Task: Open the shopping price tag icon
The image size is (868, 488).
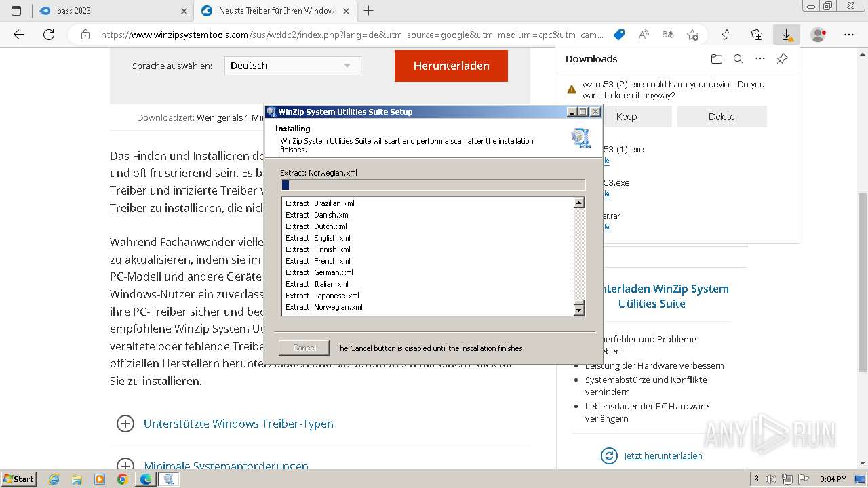Action: [618, 35]
